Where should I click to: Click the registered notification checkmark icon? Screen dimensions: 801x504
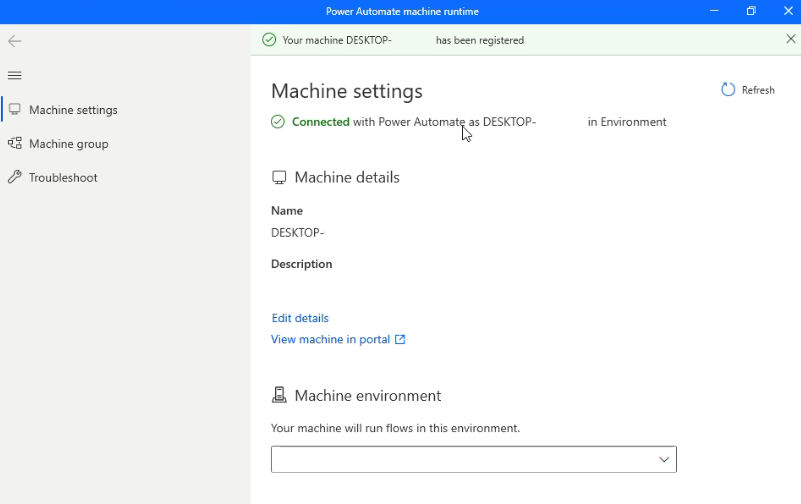(x=269, y=40)
